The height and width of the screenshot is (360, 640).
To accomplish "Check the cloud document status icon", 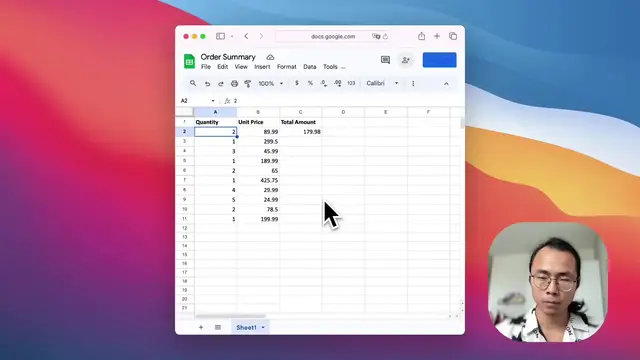I will click(x=270, y=57).
